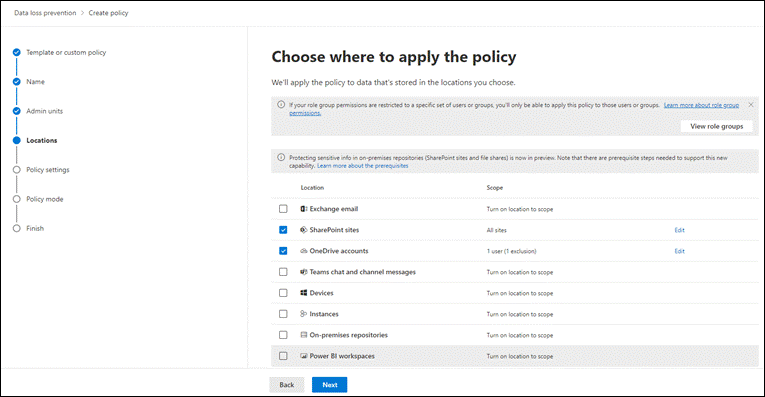Viewport: 765px width, 397px height.
Task: Click the Teams chat and channel messages icon
Action: tap(303, 272)
